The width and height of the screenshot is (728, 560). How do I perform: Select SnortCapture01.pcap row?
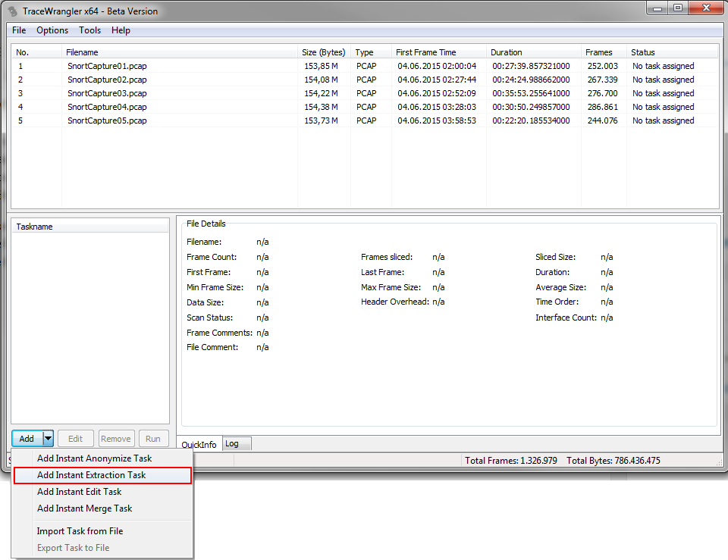(x=365, y=66)
